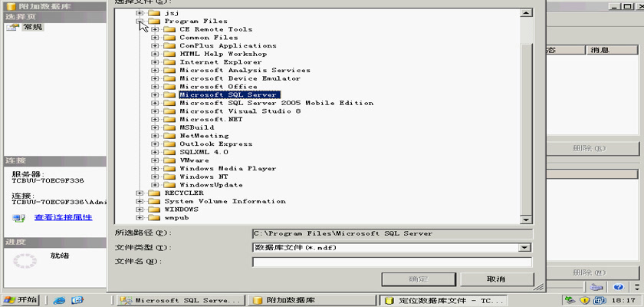The height and width of the screenshot is (307, 644).
Task: Click the tree vertical scrollbar thumb
Action: click(x=526, y=128)
